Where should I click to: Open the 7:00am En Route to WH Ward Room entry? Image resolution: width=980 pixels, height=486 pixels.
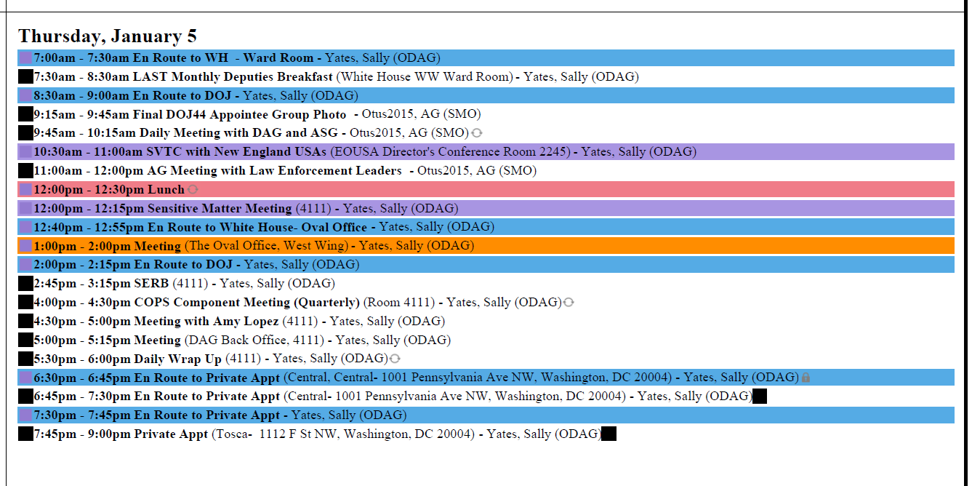(486, 58)
